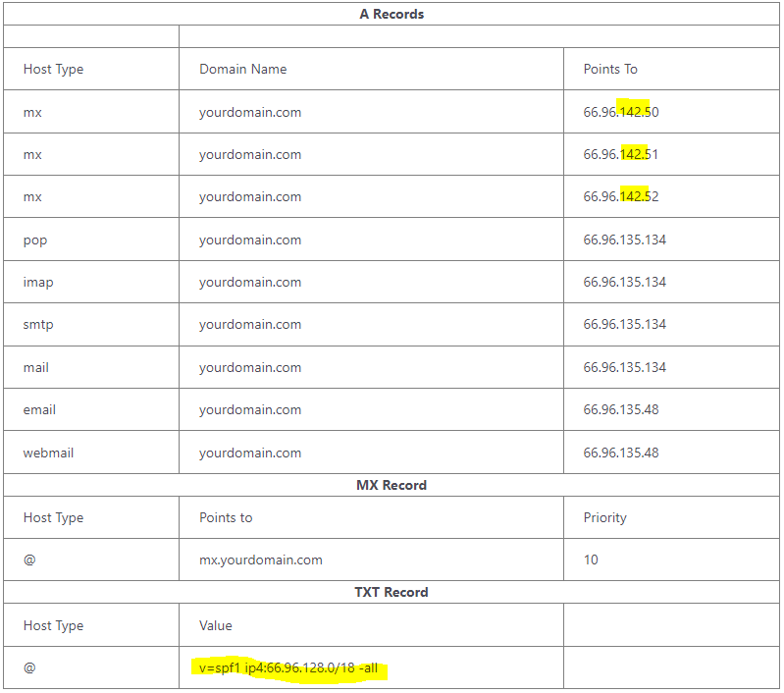Click the webmail host type cell
This screenshot has height=693, width=784.
[48, 453]
